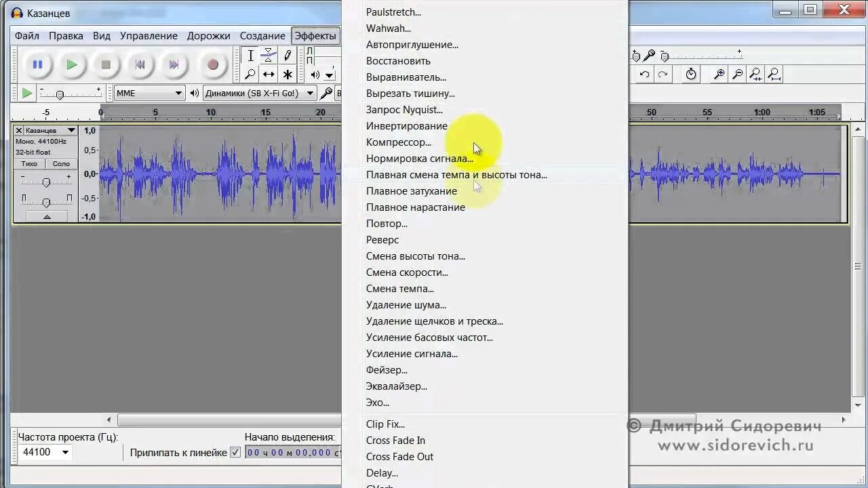Click the playback speed slider knob

tap(60, 95)
